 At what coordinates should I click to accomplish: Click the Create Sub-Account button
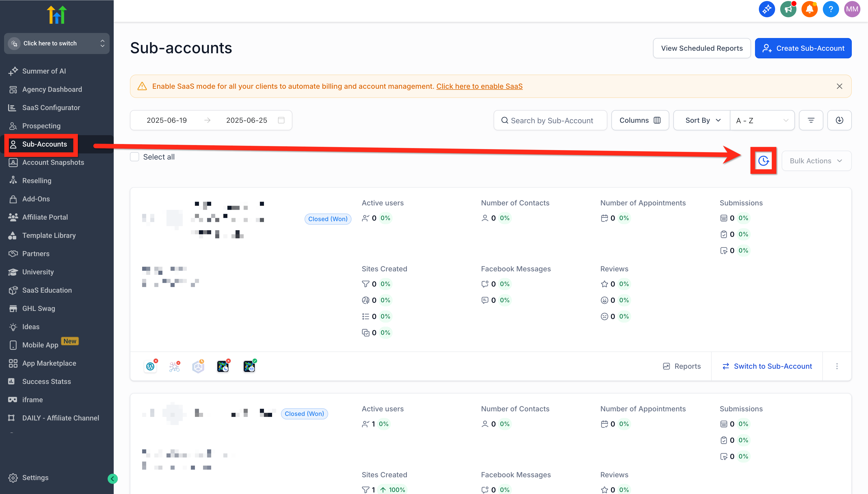(x=803, y=48)
